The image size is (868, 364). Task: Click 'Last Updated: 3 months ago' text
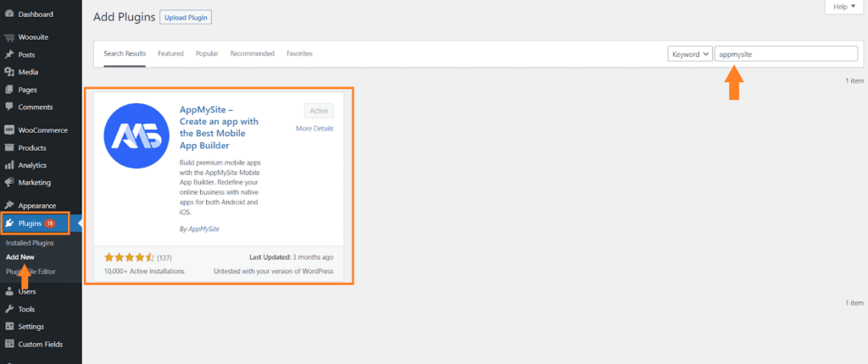point(292,257)
